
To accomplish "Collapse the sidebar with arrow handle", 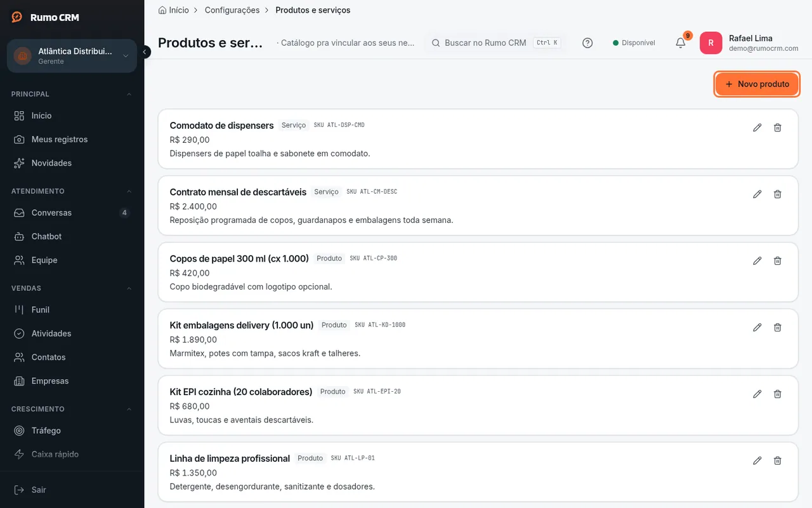I will pos(145,52).
